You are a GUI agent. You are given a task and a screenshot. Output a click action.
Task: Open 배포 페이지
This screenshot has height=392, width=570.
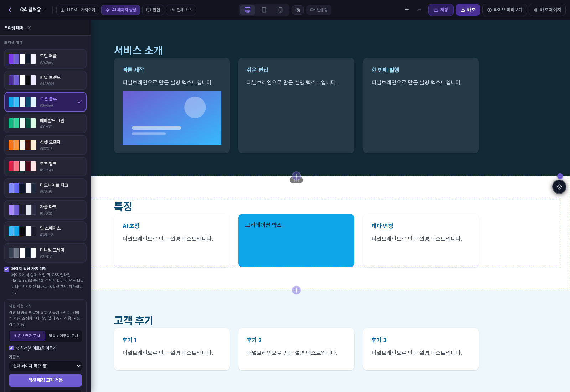(547, 10)
